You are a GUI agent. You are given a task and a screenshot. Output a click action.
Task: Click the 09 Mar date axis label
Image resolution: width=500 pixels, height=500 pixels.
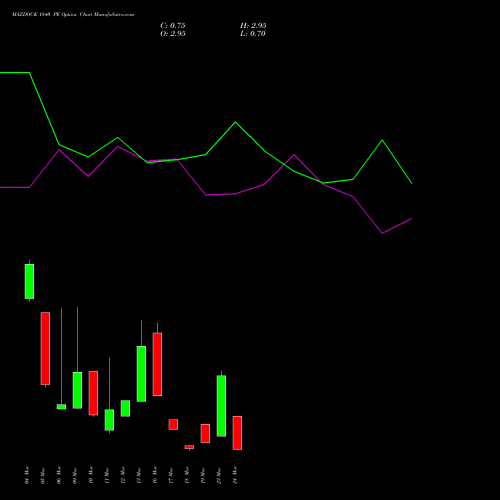click(75, 475)
